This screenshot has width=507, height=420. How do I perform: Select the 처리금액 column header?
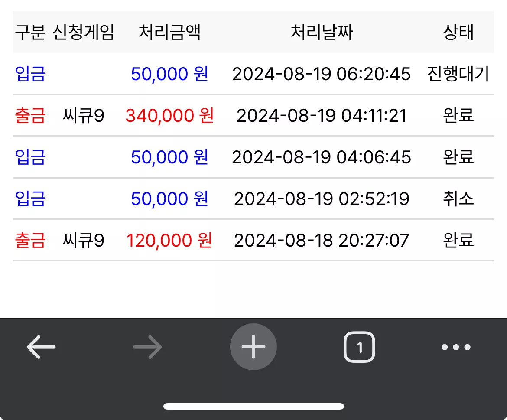coord(169,33)
